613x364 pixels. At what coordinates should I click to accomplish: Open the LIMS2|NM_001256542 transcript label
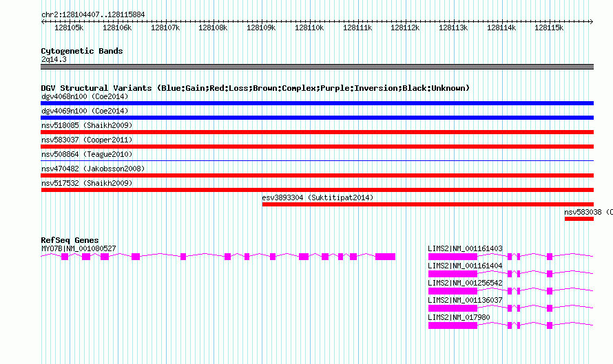[x=465, y=283]
